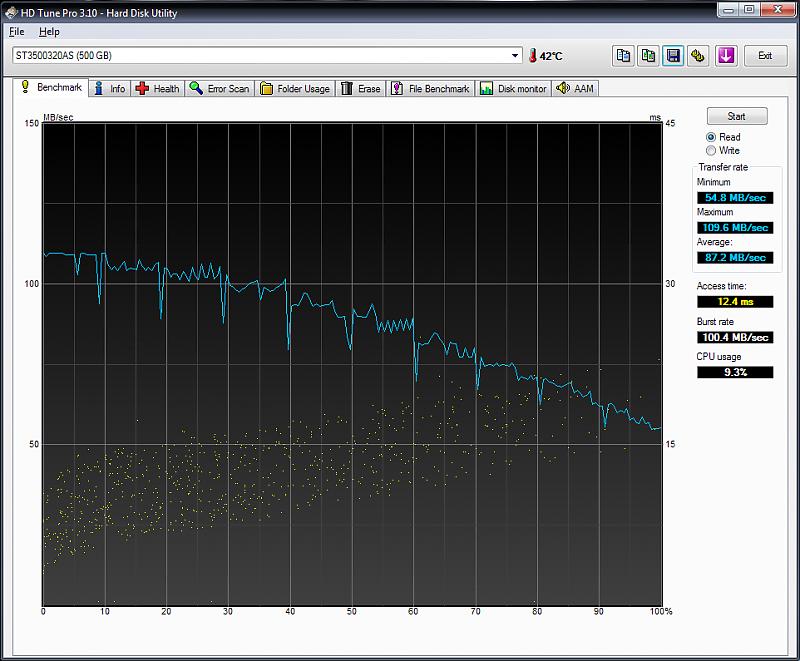800x661 pixels.
Task: Select the Read radio button
Action: point(711,137)
